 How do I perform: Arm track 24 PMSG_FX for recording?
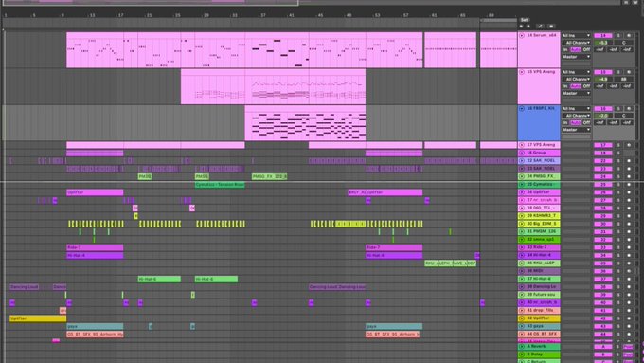coord(629,176)
